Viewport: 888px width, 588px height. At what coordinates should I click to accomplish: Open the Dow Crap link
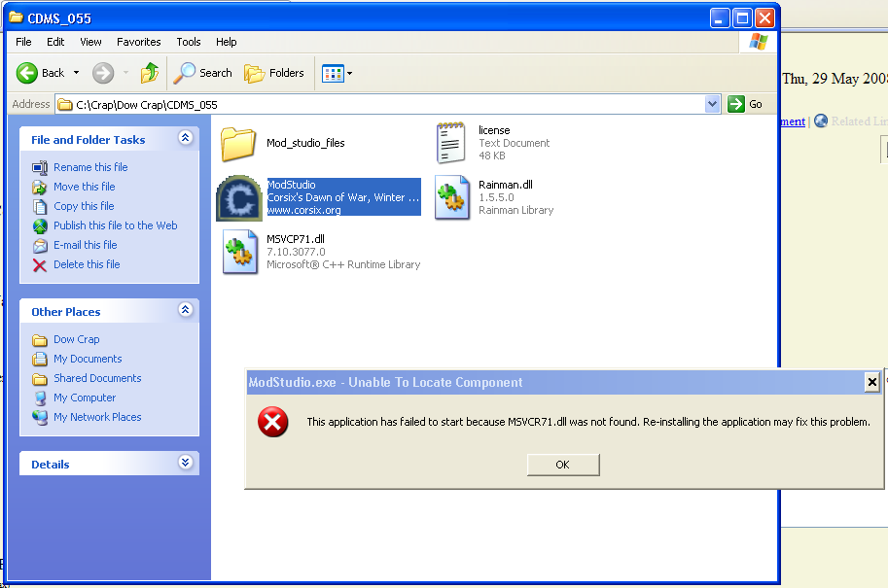point(77,339)
